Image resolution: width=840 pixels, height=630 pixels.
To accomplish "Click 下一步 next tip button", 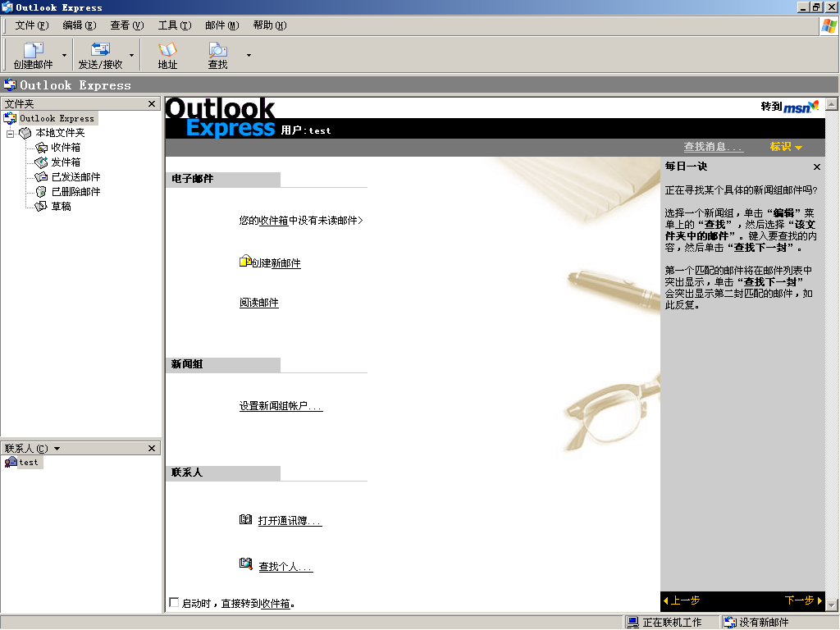I will point(803,600).
